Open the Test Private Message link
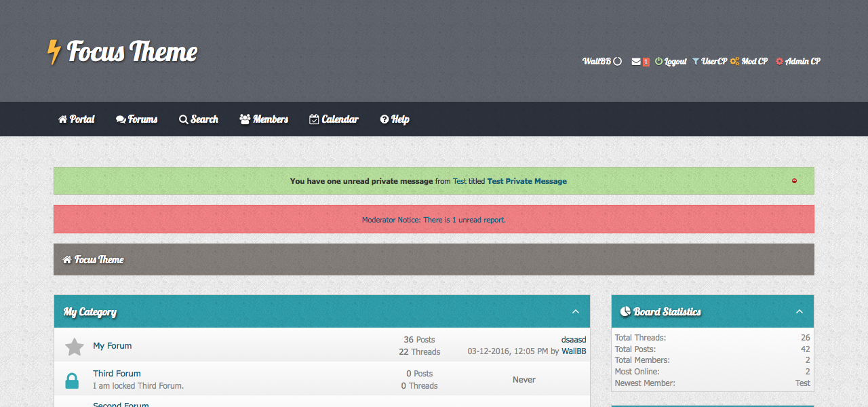 pyautogui.click(x=527, y=181)
